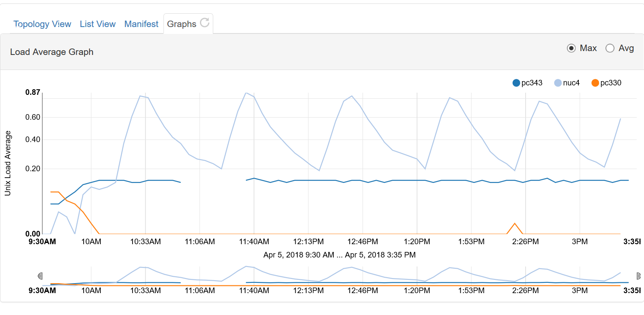Screen dimensions: 644x315
Task: Click the 0.20 y-axis label
Action: [33, 169]
